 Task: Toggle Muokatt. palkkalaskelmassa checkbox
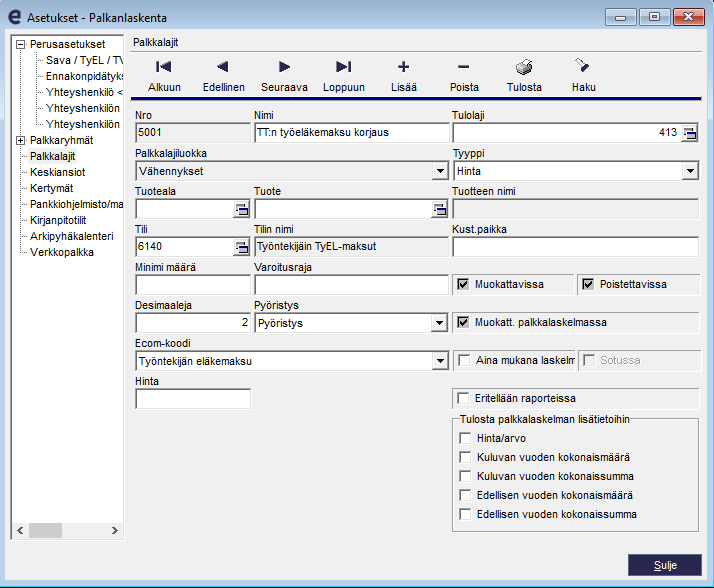tap(463, 322)
